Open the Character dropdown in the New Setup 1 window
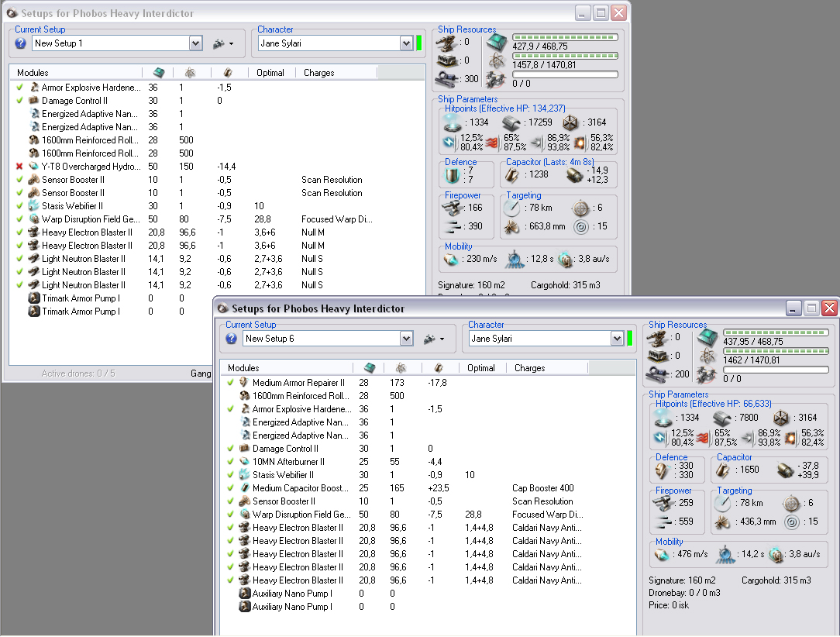 [406, 43]
